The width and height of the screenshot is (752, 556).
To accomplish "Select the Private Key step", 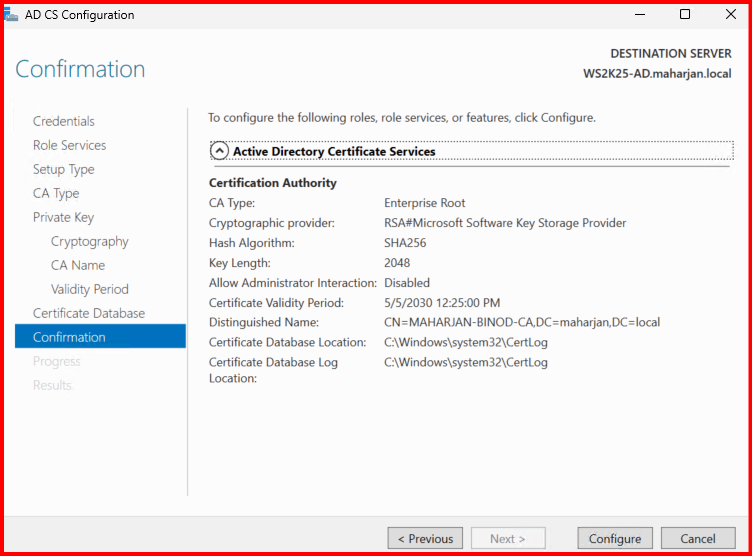I will (x=63, y=217).
